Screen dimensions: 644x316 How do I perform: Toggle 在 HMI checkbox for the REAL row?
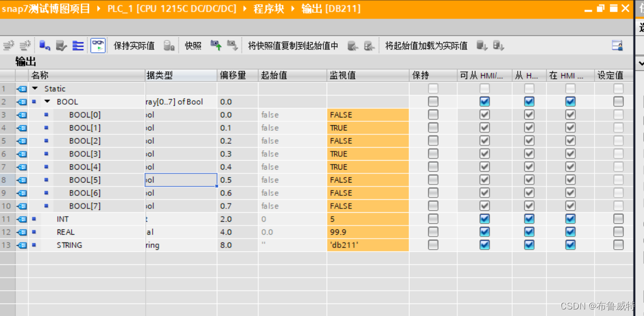[x=570, y=232]
